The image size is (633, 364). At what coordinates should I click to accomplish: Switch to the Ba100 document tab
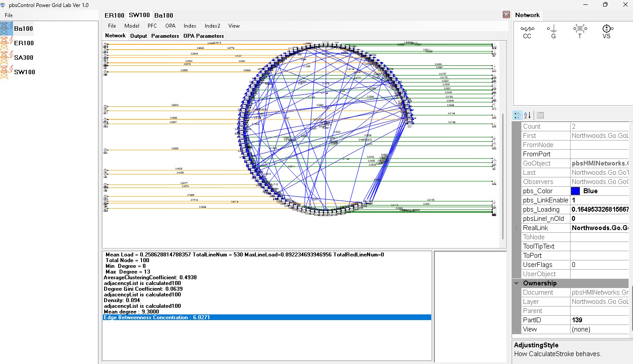pyautogui.click(x=164, y=15)
